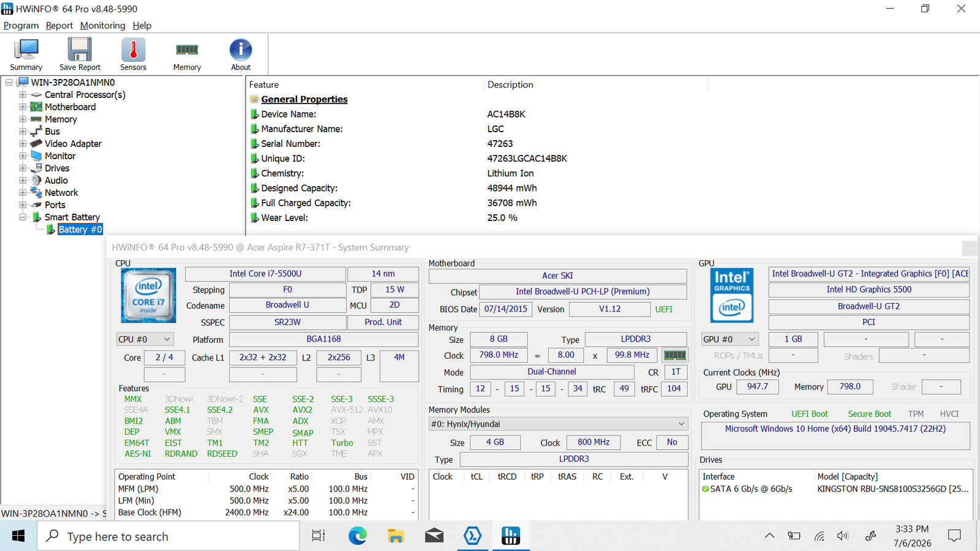Open the volume speaker tray icon
This screenshot has width=980, height=551.
843,536
